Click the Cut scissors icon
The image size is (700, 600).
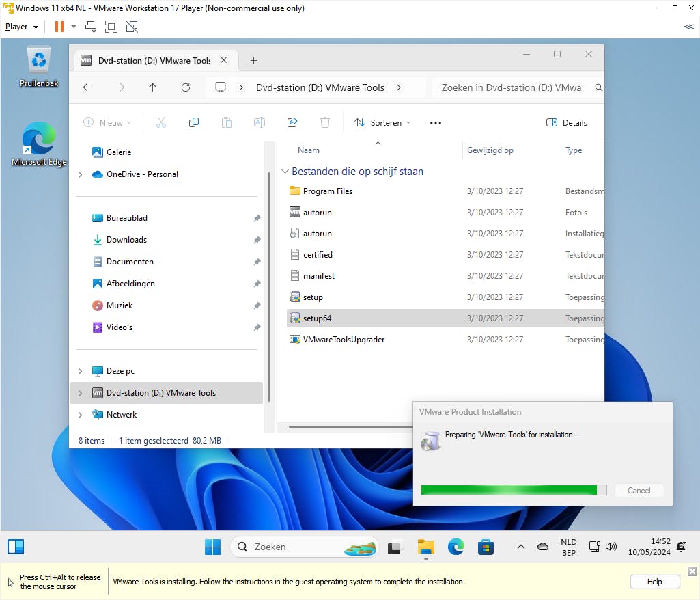pos(161,122)
